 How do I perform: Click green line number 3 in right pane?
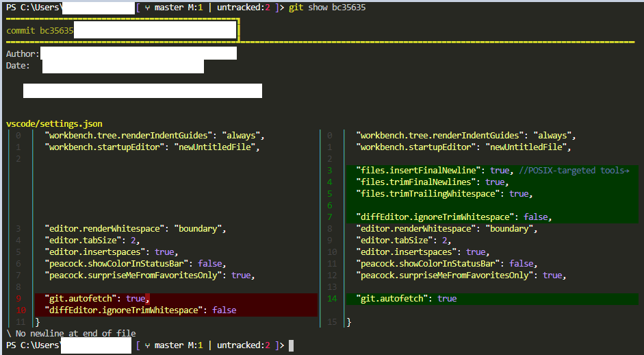click(x=329, y=170)
